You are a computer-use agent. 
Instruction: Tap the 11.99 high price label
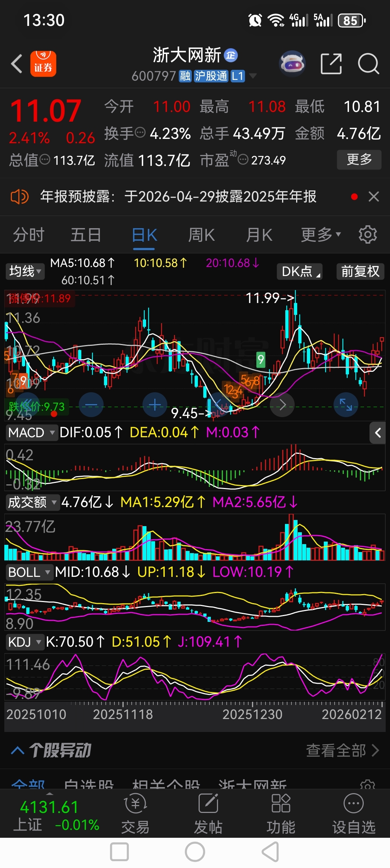point(269,298)
